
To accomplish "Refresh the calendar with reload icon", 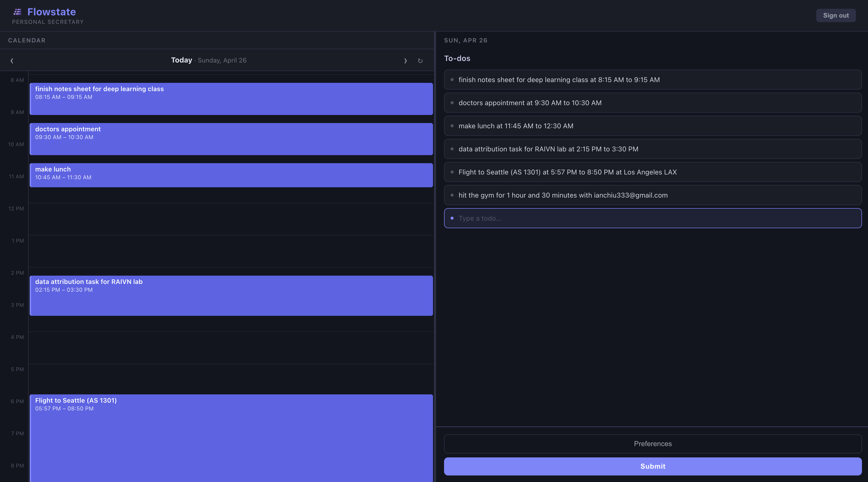I will point(420,61).
